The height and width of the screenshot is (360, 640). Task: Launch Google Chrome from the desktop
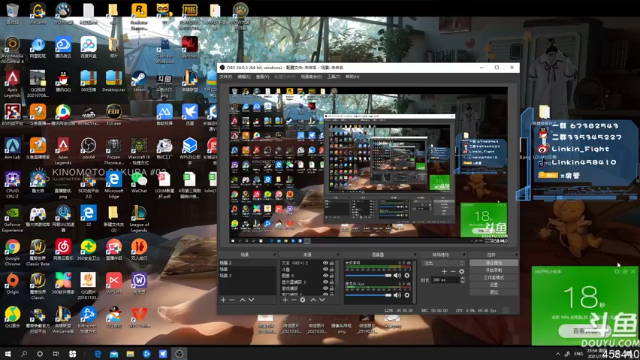12,253
